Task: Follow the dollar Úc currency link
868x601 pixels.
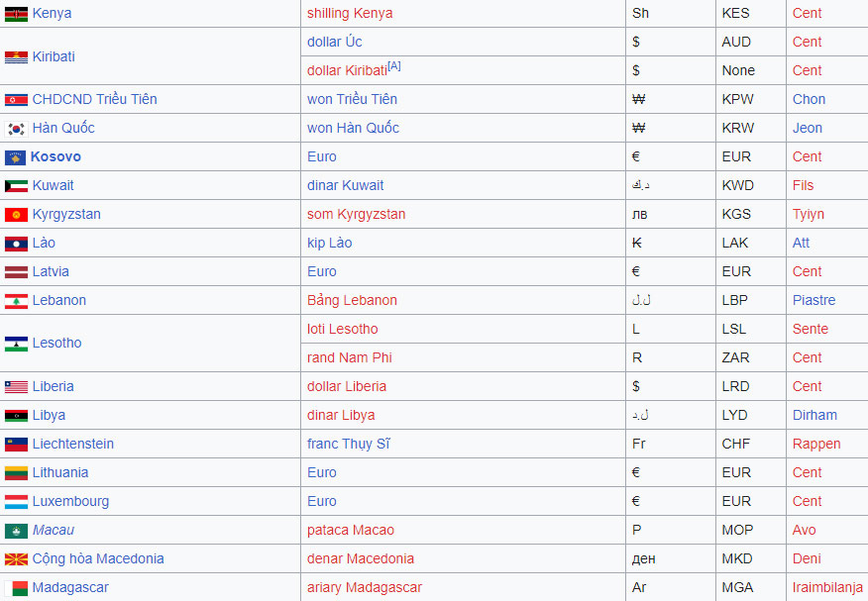Action: tap(334, 42)
